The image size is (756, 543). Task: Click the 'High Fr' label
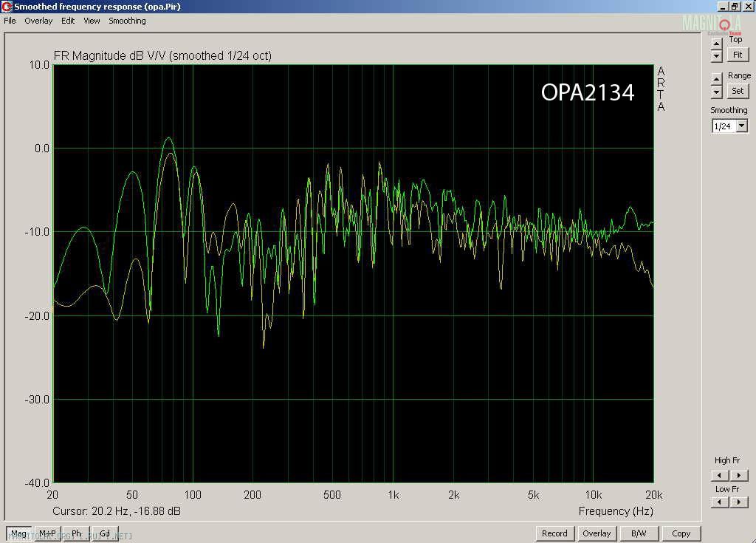[x=727, y=460]
